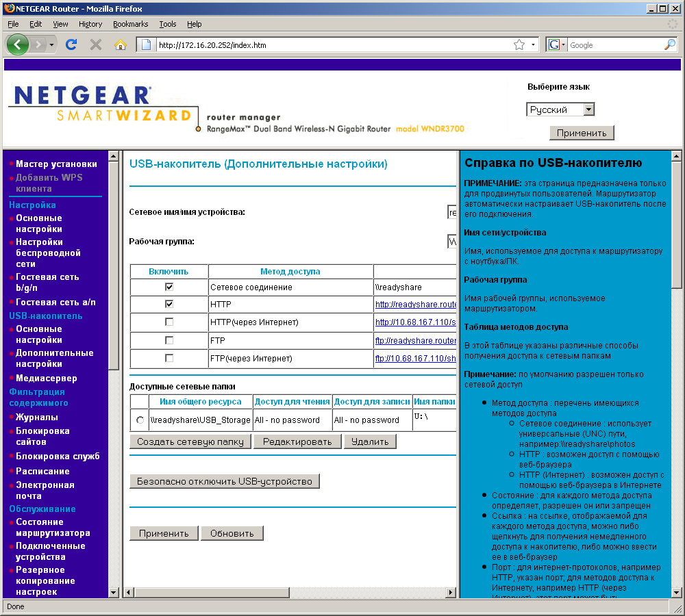Open Блокировка служб sidebar link
This screenshot has height=616, width=685.
click(58, 457)
